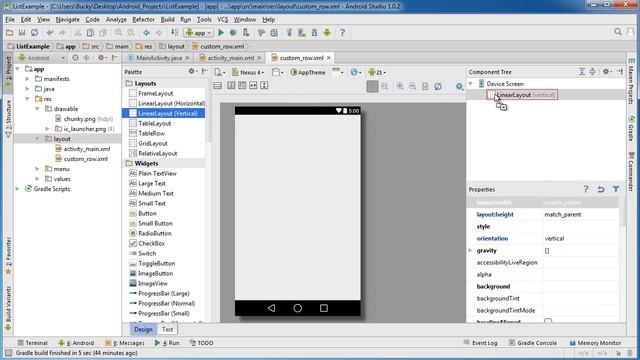640x360 pixels.
Task: Click the Project panel settings gear icon
Action: coord(101,58)
